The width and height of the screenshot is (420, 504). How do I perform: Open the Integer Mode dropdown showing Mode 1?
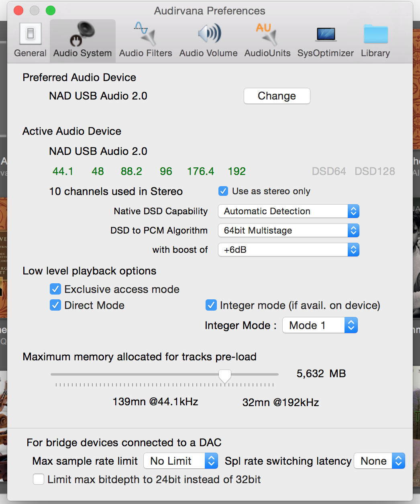[x=320, y=325]
